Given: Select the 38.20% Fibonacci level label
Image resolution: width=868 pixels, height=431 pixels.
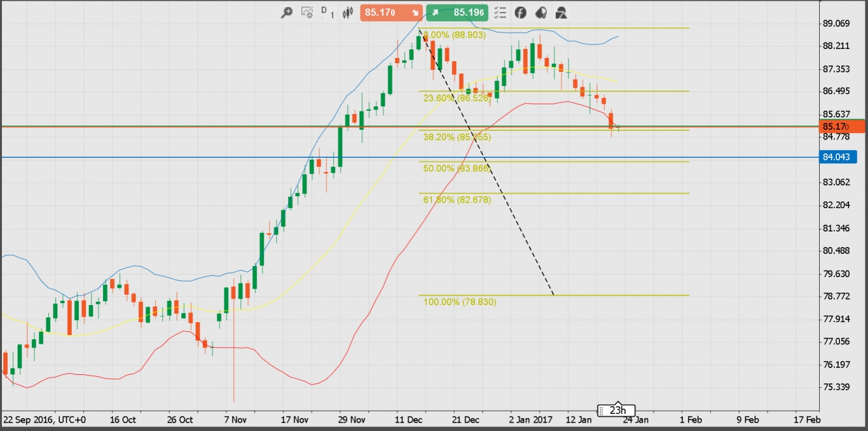Looking at the screenshot, I should tap(457, 137).
